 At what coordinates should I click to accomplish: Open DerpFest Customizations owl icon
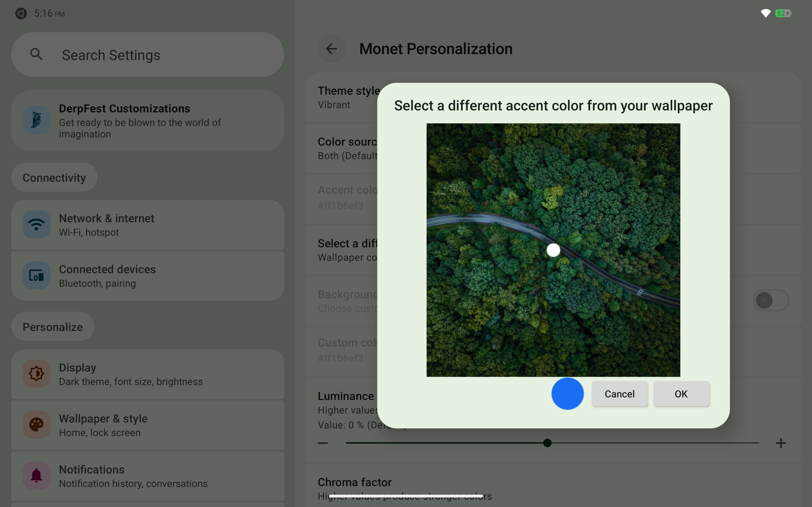point(36,120)
